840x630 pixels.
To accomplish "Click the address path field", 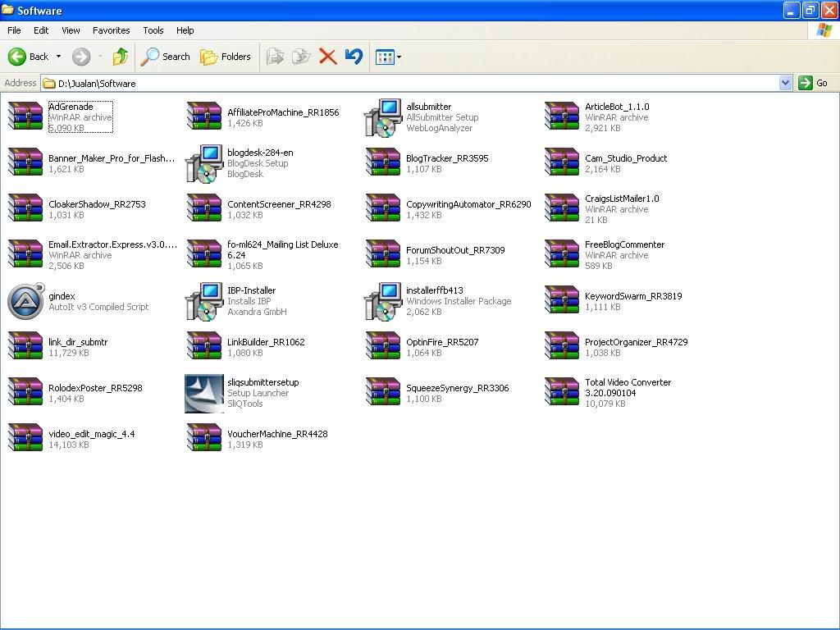I will 410,83.
